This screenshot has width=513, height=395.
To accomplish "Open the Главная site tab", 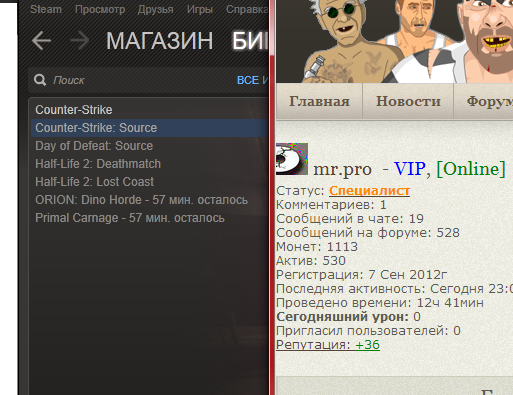I will coord(319,101).
